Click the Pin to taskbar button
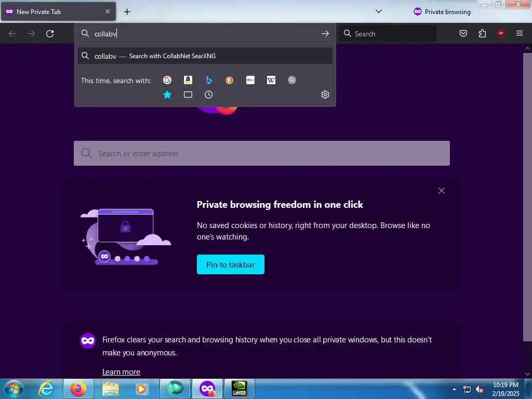This screenshot has height=399, width=532. point(230,264)
